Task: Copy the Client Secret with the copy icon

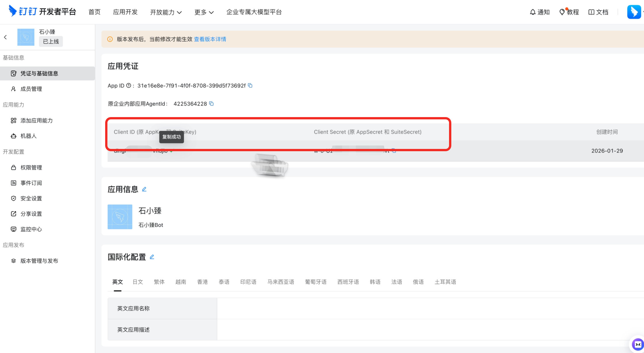Action: tap(394, 151)
